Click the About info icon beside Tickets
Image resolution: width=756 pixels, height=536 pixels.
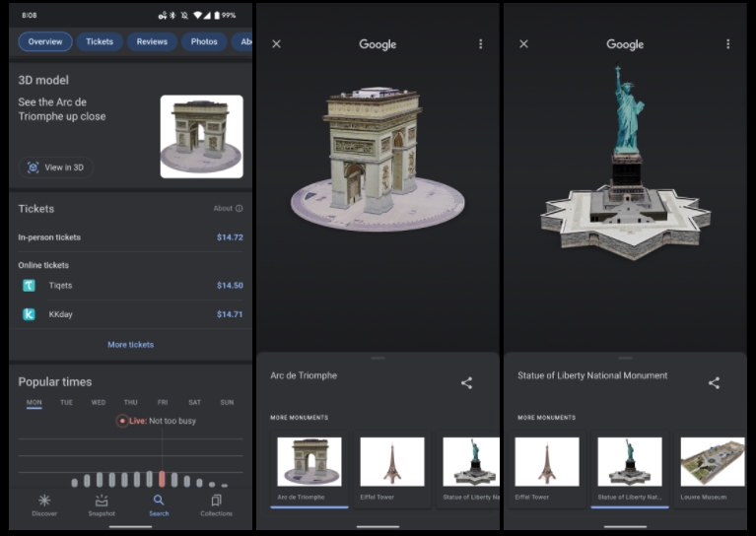[x=239, y=209]
